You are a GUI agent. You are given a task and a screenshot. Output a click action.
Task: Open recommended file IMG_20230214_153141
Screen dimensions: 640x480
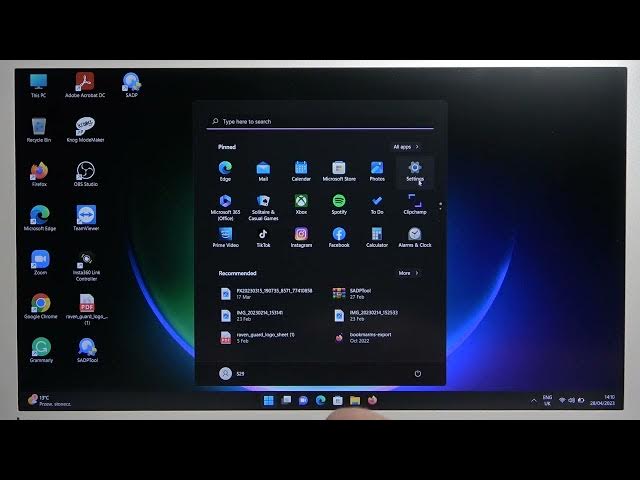point(252,316)
